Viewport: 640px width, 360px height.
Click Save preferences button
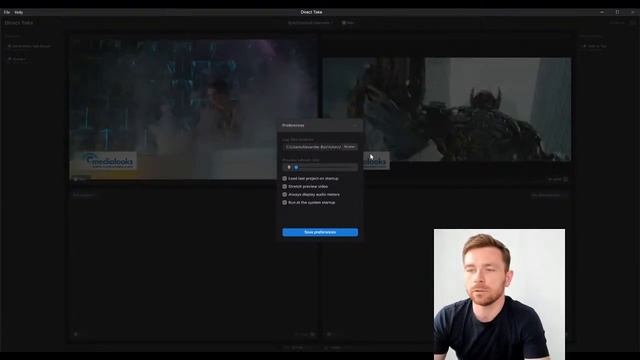click(320, 232)
